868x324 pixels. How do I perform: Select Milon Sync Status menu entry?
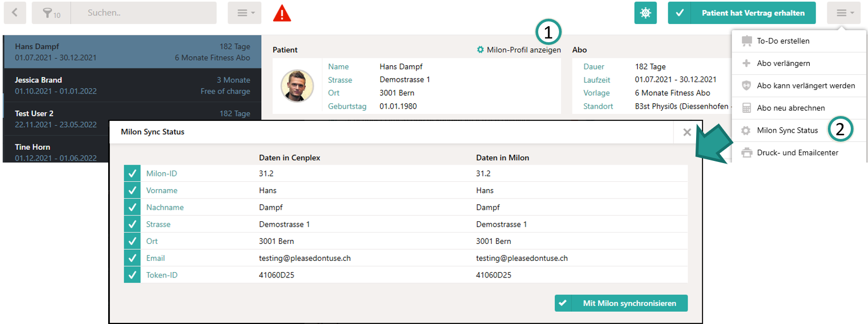tap(787, 130)
